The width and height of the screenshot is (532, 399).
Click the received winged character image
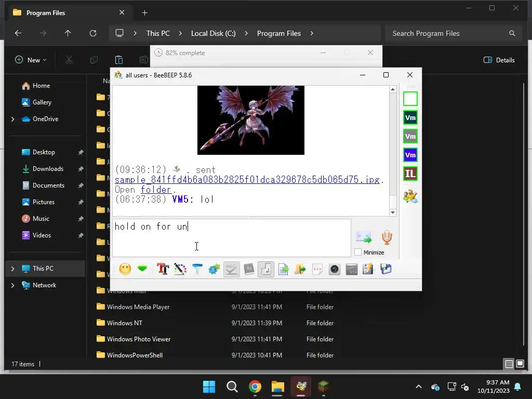click(251, 120)
